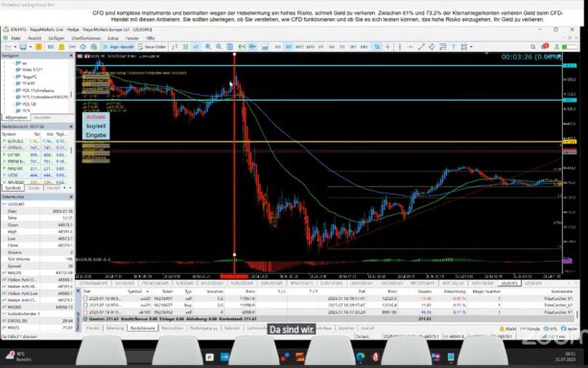Click the Eingabe button on chart

pyautogui.click(x=96, y=135)
